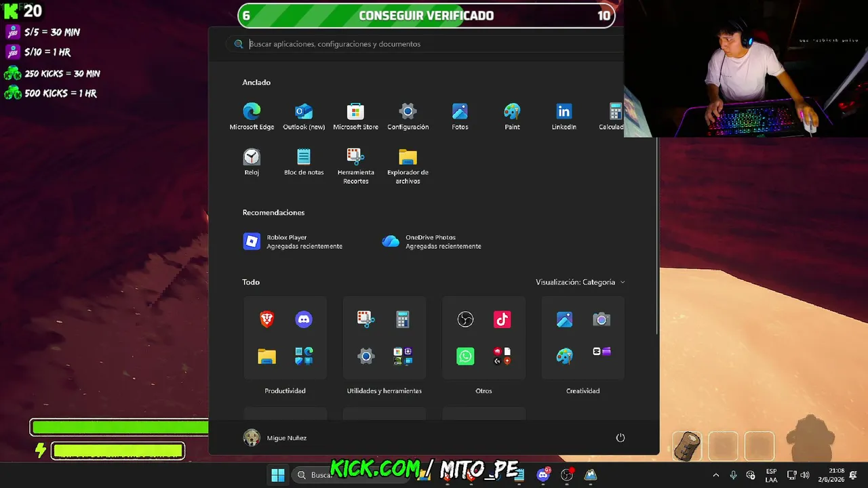This screenshot has height=488, width=868.
Task: Open Roblox Player recommendation
Action: click(293, 242)
